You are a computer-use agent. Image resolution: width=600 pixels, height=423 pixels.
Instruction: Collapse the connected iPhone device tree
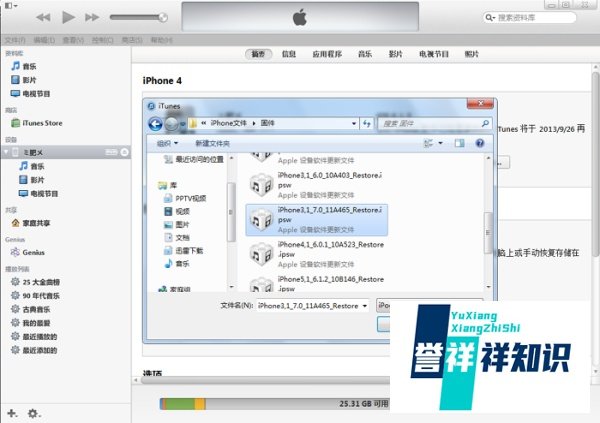point(6,152)
